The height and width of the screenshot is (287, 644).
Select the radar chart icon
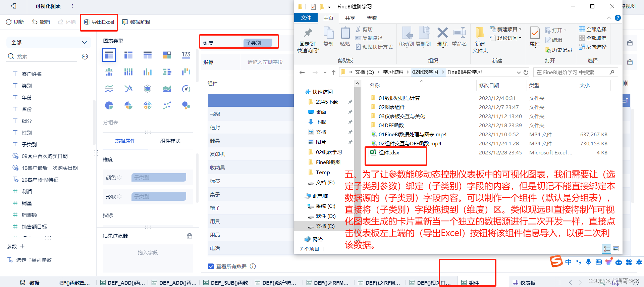[x=148, y=89]
